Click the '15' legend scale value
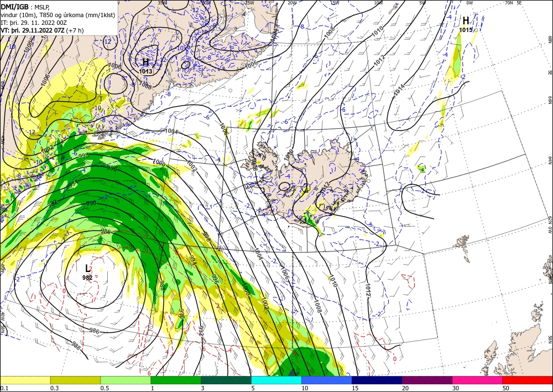This screenshot has width=553, height=392. coord(355,388)
